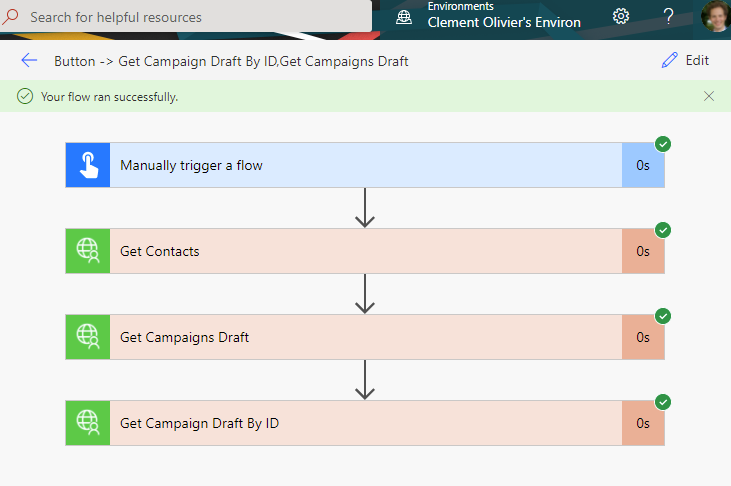Click green check badge on Manually trigger a flow
This screenshot has width=731, height=486.
click(x=663, y=144)
